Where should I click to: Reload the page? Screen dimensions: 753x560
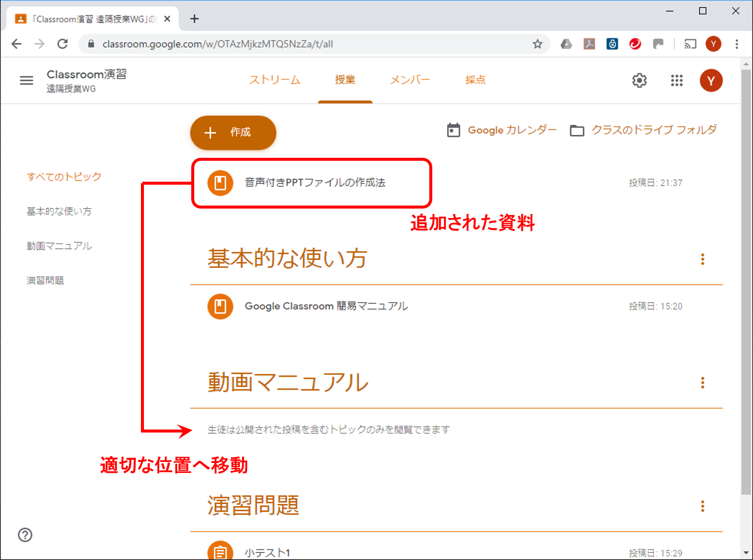coord(62,44)
